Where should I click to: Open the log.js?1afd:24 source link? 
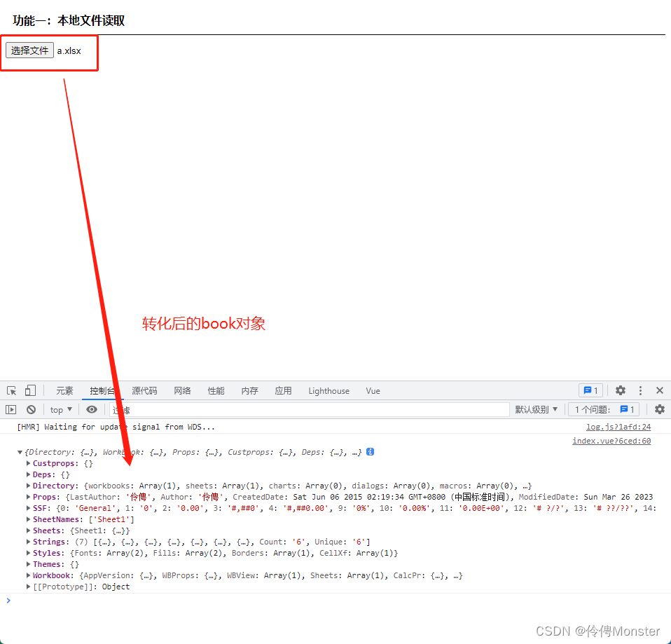click(618, 427)
